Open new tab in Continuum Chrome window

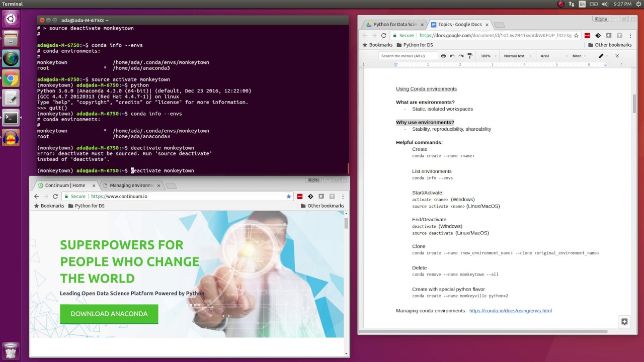pyautogui.click(x=171, y=186)
